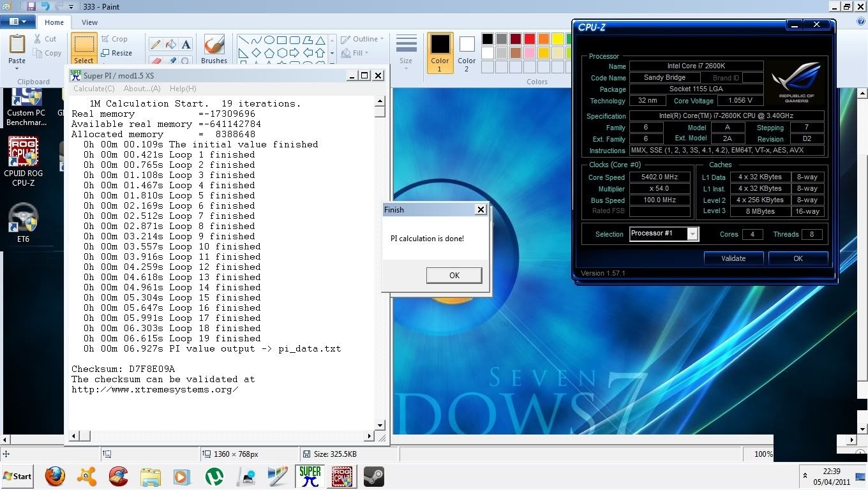Open uTorrent from the taskbar
This screenshot has height=490, width=868.
point(214,477)
